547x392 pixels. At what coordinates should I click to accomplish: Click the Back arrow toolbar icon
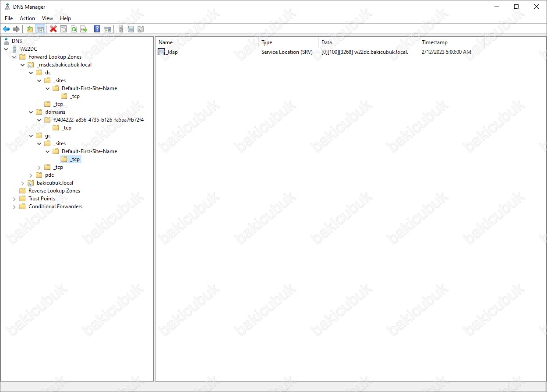6,29
